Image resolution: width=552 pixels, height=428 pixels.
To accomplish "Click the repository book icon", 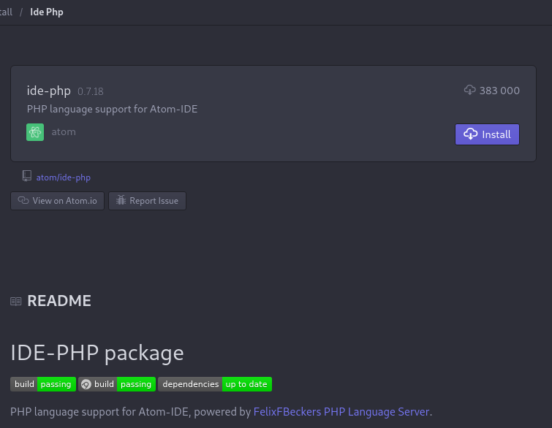I will [x=27, y=176].
